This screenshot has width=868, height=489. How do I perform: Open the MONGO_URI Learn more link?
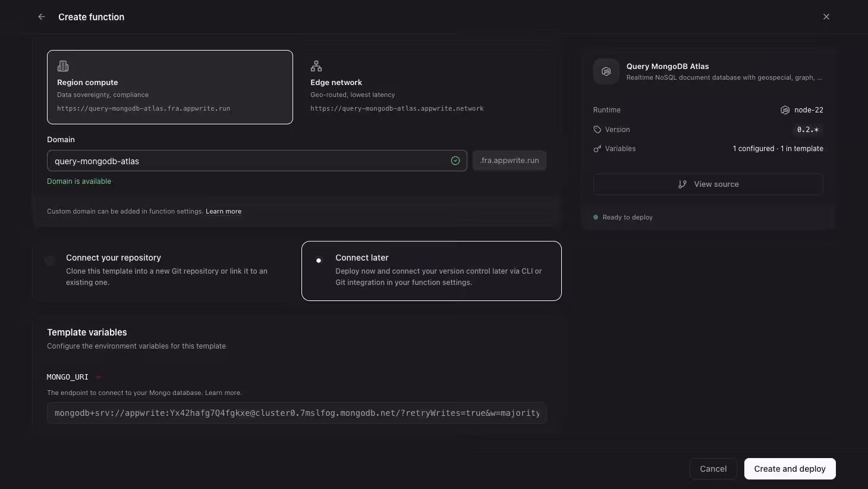(x=224, y=393)
